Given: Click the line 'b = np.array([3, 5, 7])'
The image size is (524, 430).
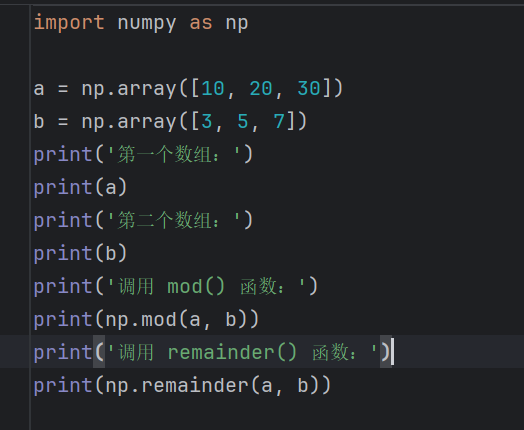Looking at the screenshot, I should coord(170,121).
